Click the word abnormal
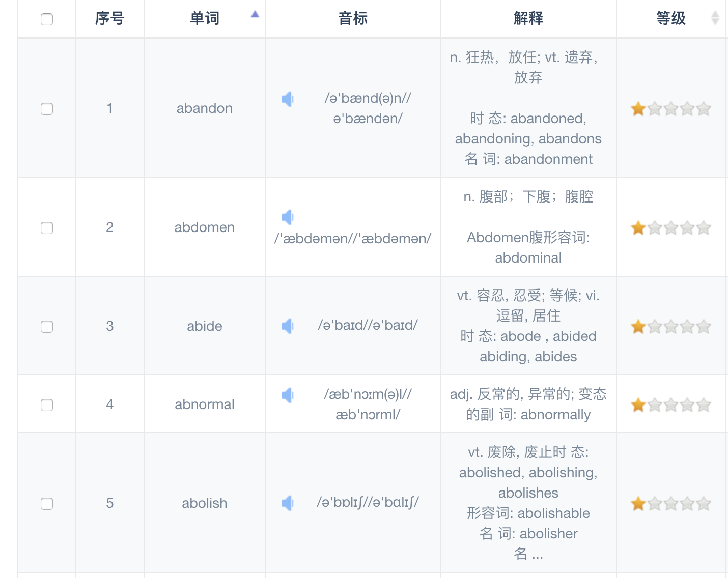Viewport: 728px width, 578px height. click(205, 404)
